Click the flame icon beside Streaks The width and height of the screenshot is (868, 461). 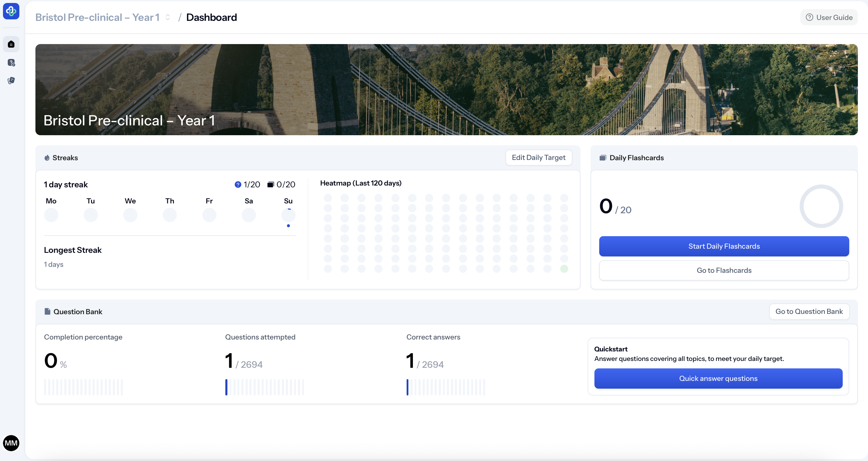tap(47, 158)
